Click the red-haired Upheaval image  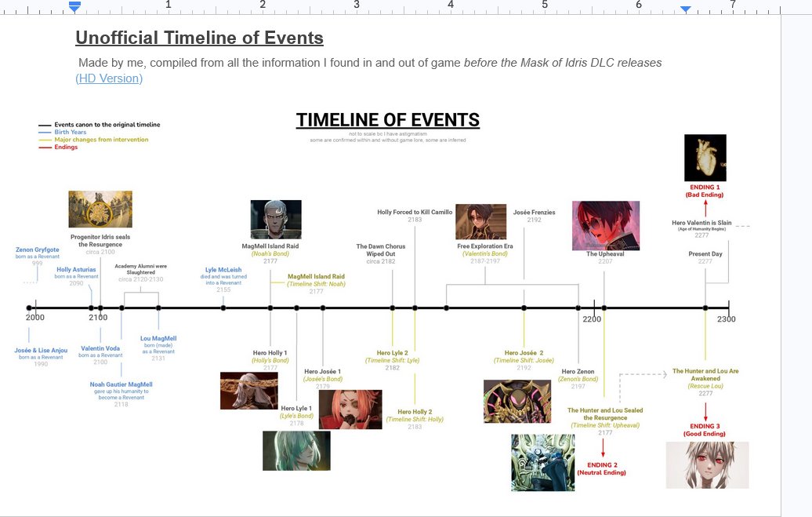606,226
